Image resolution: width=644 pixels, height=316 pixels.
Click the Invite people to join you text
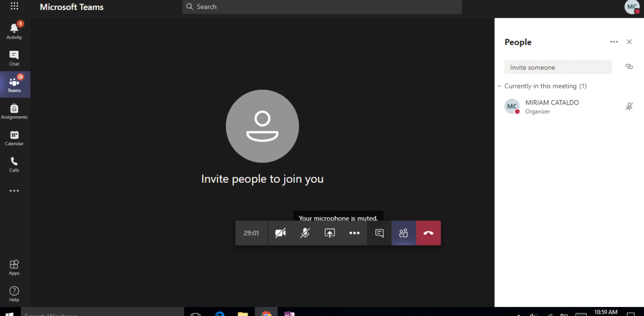(x=262, y=179)
